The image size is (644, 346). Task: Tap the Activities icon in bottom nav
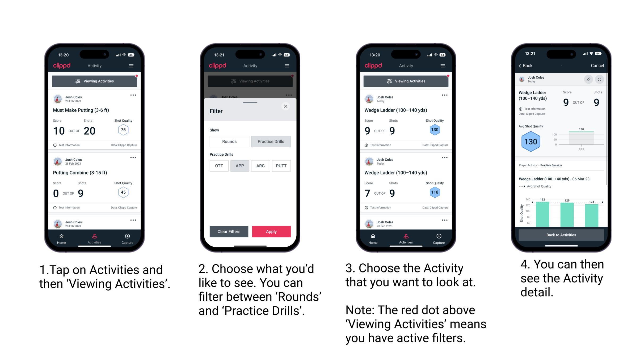pos(94,237)
